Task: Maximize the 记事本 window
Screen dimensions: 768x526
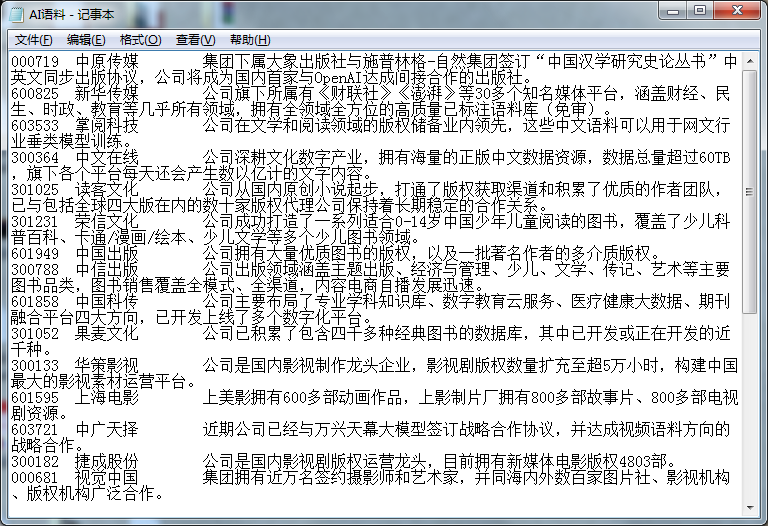Action: pyautogui.click(x=700, y=11)
